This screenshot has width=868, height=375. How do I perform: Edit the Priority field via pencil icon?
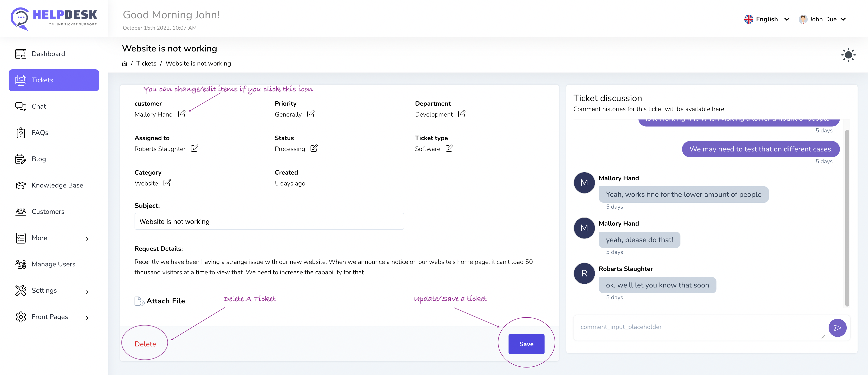(x=311, y=114)
